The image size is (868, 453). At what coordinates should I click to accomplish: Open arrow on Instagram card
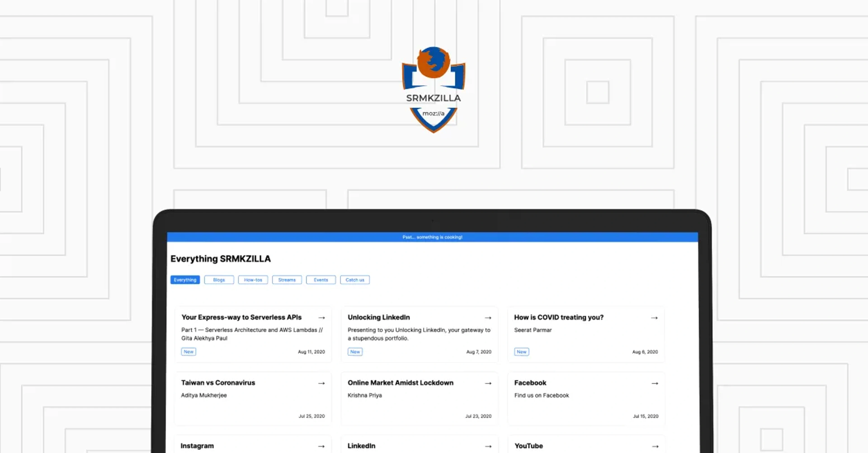tap(321, 446)
